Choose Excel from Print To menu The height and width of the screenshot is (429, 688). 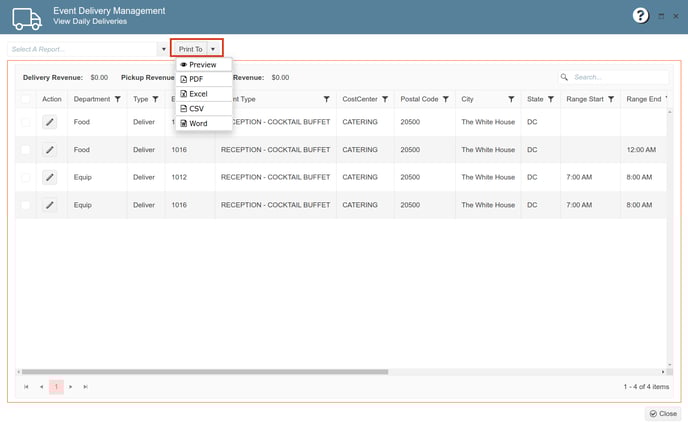point(204,94)
